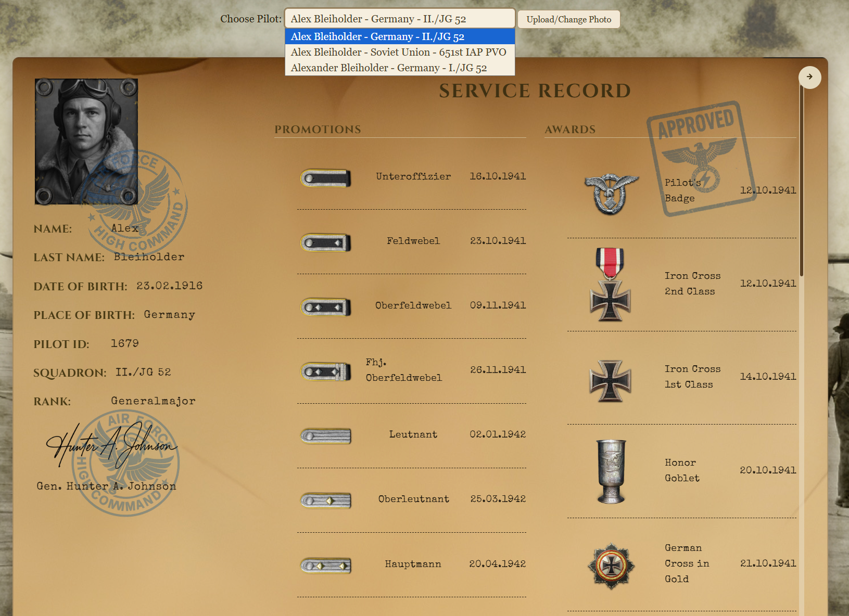Screen dimensions: 849x616
Task: Click the Oberfeldwebel shoulder board insignia
Action: coord(326,307)
